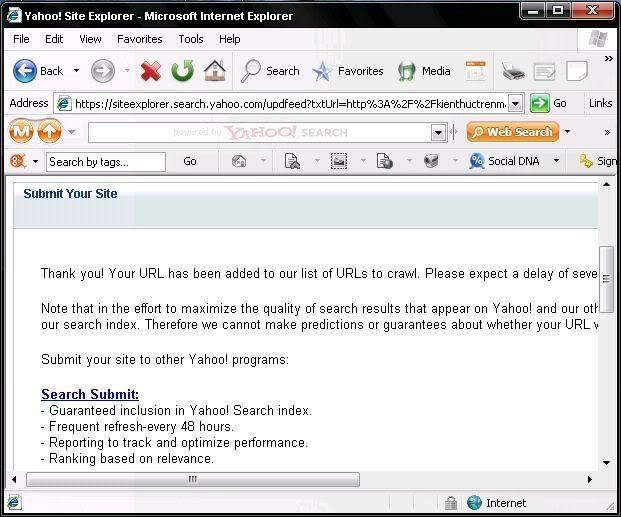Screen dimensions: 621x517
Task: Open Favorites star in toolbar
Action: point(347,71)
